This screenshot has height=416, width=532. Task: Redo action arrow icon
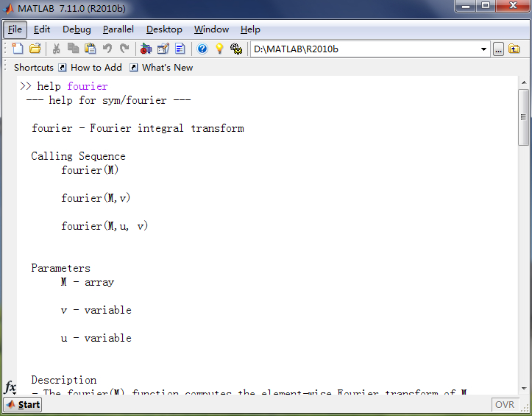pos(124,49)
